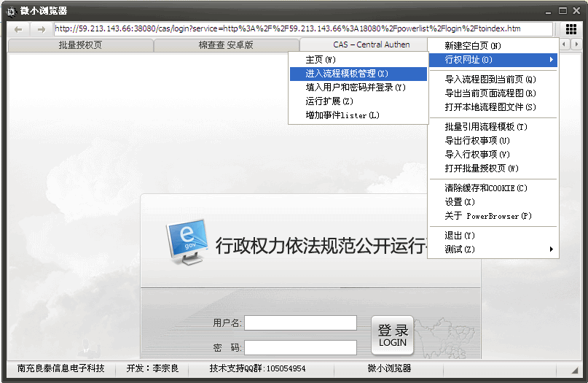The height and width of the screenshot is (383, 588).
Task: Click the back navigation arrow
Action: pyautogui.click(x=18, y=29)
